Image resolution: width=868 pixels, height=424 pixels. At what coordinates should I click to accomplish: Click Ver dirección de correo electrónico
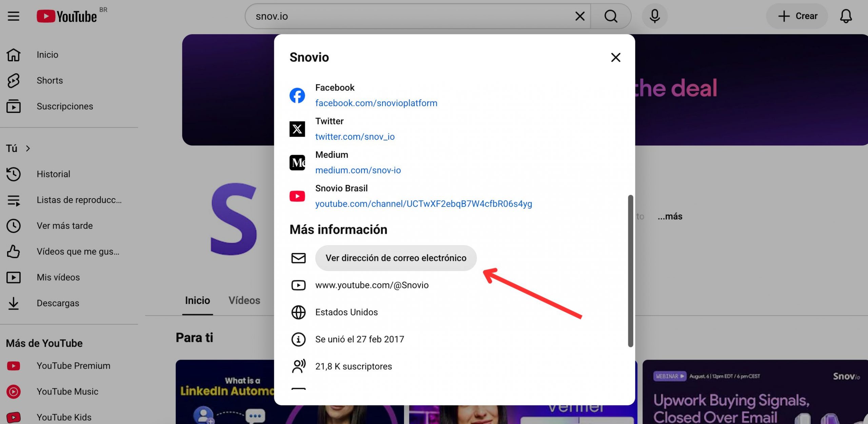pos(396,258)
